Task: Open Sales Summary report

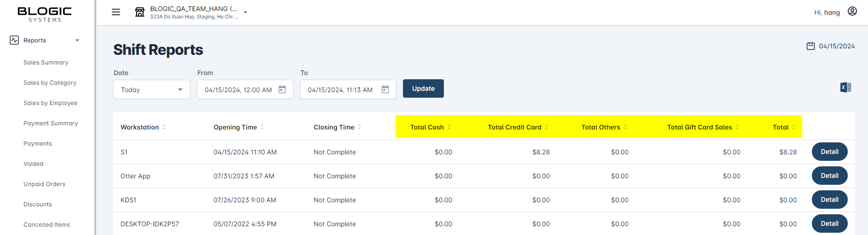Action: (46, 62)
